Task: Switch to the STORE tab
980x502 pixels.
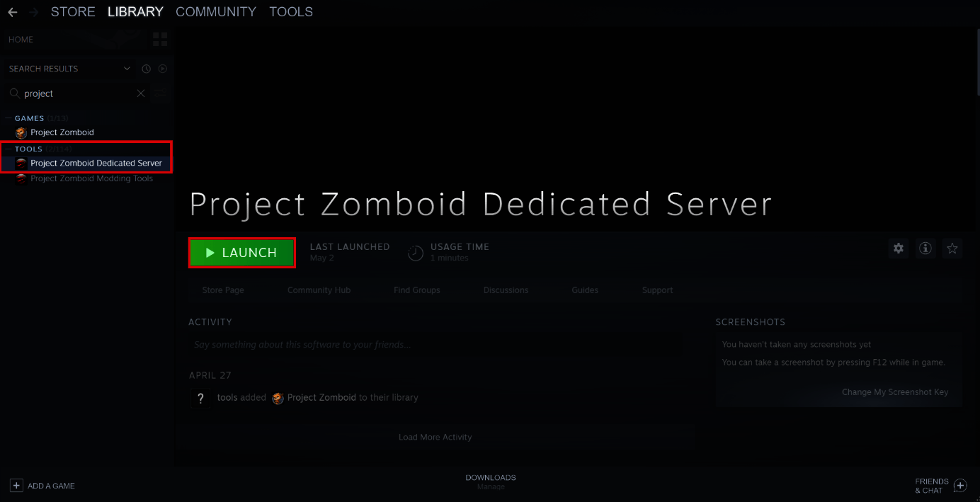Action: pos(73,11)
